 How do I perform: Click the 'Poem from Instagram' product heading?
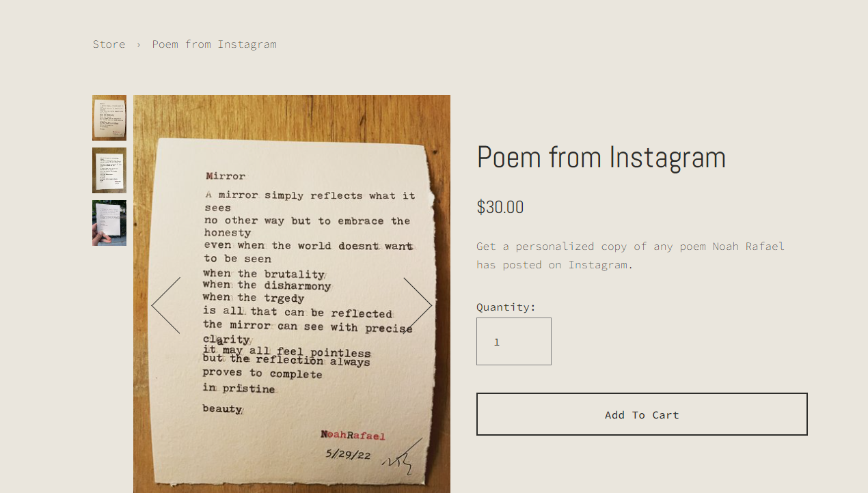[x=601, y=157]
